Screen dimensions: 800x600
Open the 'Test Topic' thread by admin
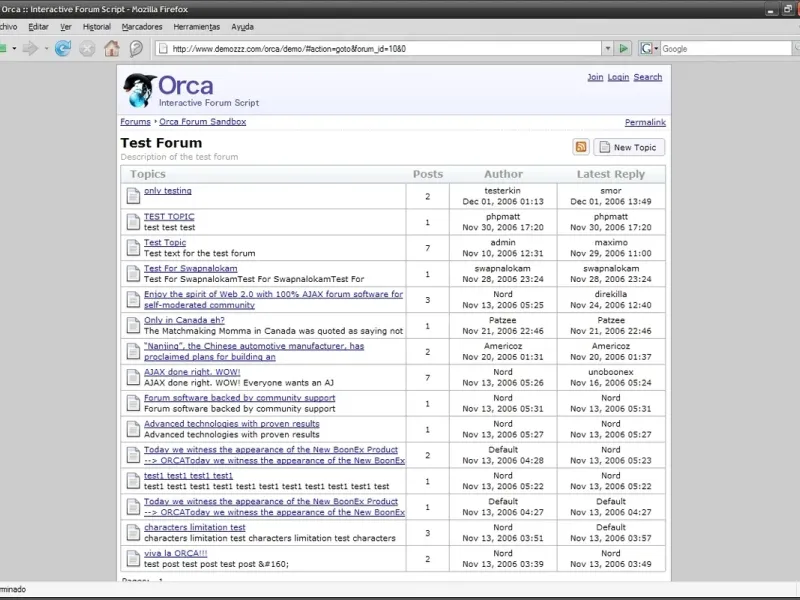point(165,242)
